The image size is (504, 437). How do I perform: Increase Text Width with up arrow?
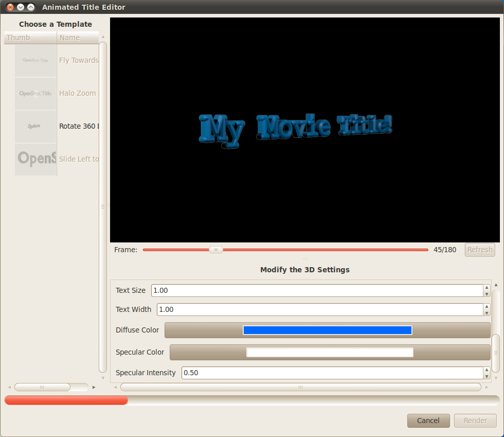tap(487, 307)
